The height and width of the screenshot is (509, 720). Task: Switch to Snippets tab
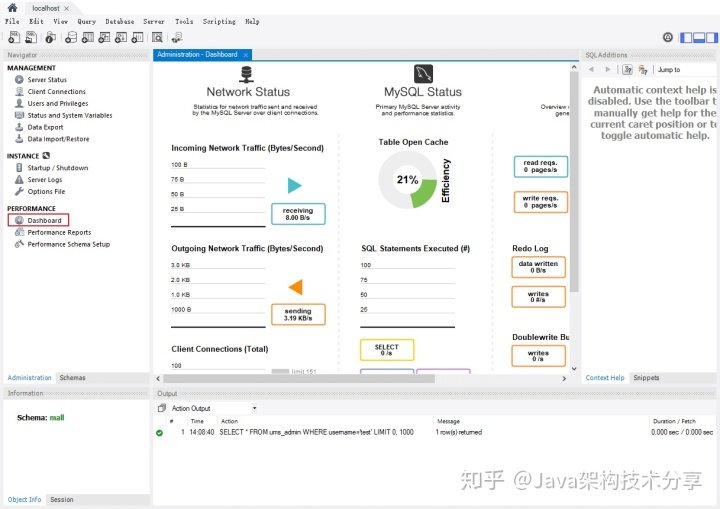pos(646,378)
